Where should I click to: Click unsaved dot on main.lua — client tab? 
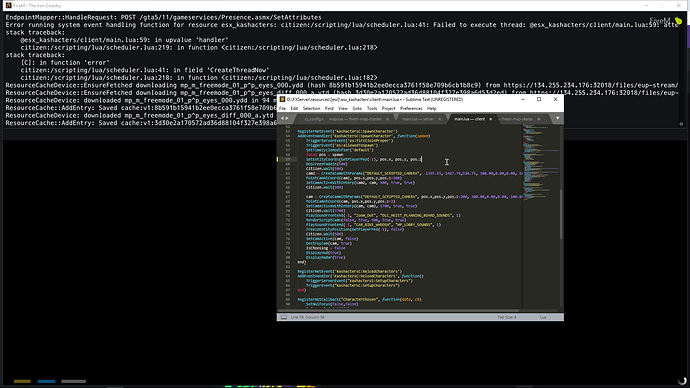tap(491, 119)
